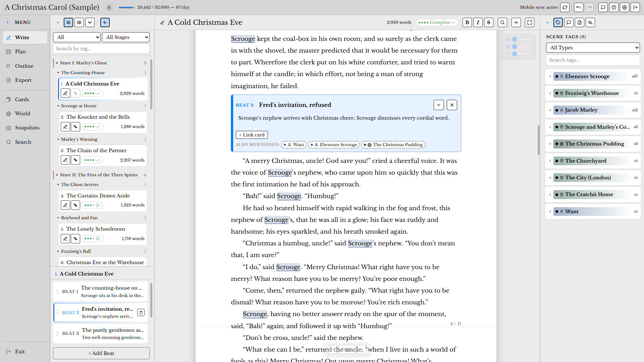Click the pen icon on The Lonely Schoolroom
Image resolution: width=644 pixels, height=362 pixels.
point(75,238)
